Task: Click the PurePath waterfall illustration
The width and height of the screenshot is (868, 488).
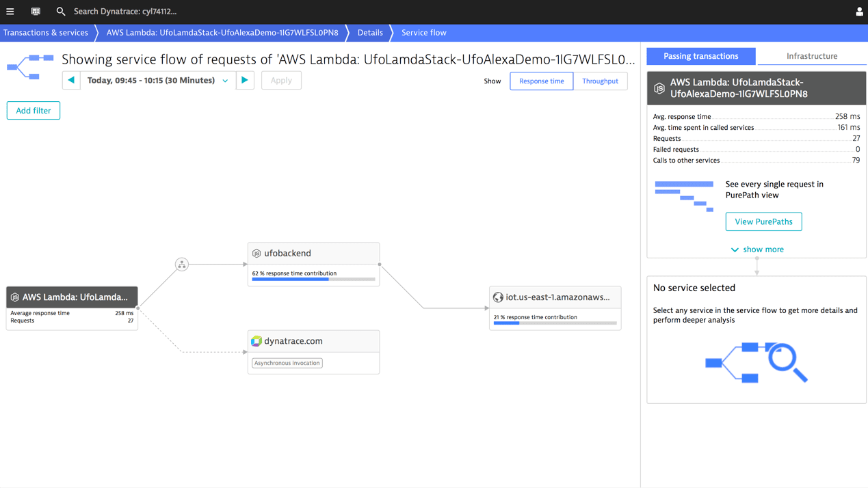Action: (684, 196)
